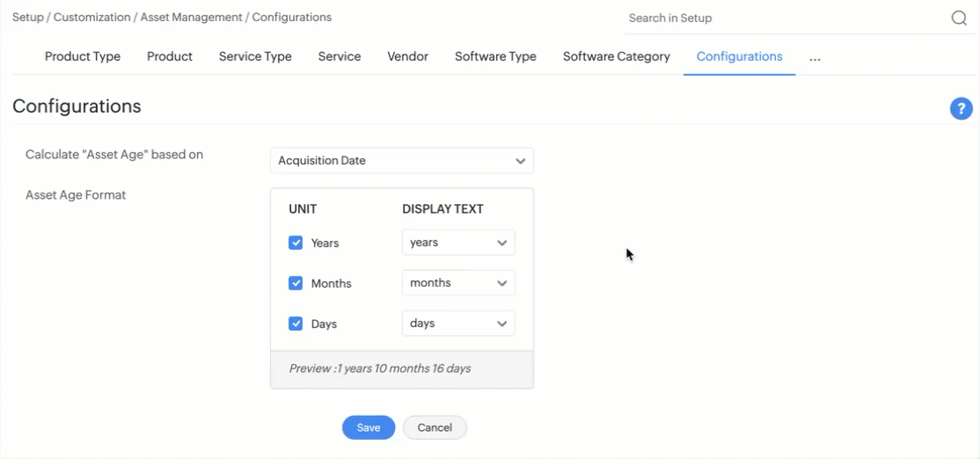Screen dimensions: 980x459
Task: Disable the Days unit checkbox
Action: point(296,324)
